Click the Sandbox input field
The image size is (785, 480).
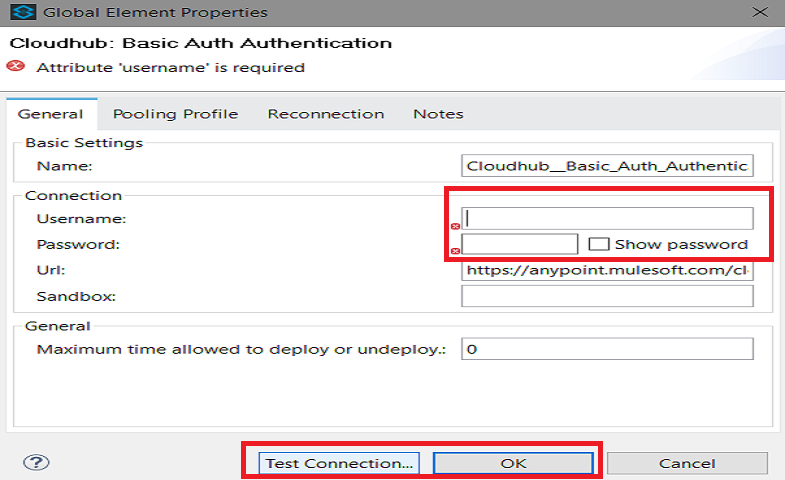click(607, 296)
